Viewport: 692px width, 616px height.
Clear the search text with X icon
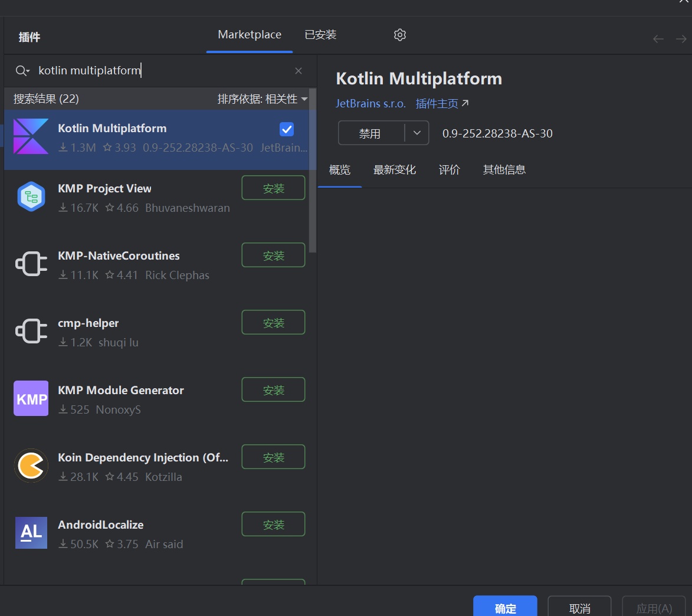coord(299,71)
